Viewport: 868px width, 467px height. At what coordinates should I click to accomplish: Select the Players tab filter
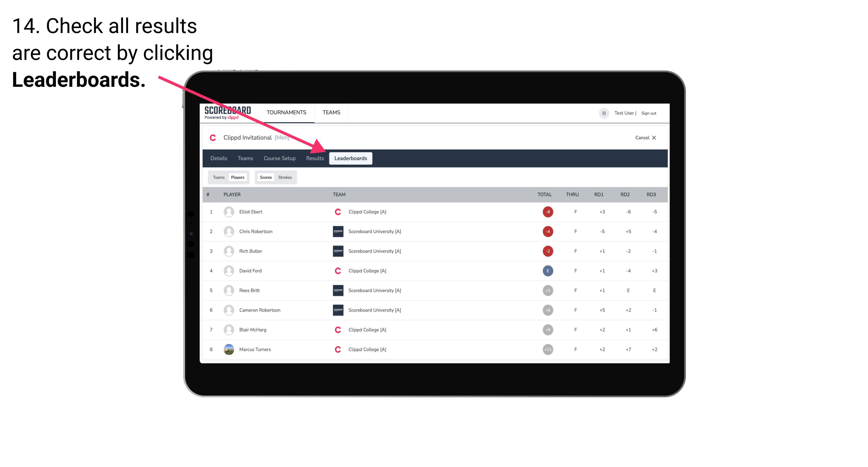pyautogui.click(x=237, y=177)
